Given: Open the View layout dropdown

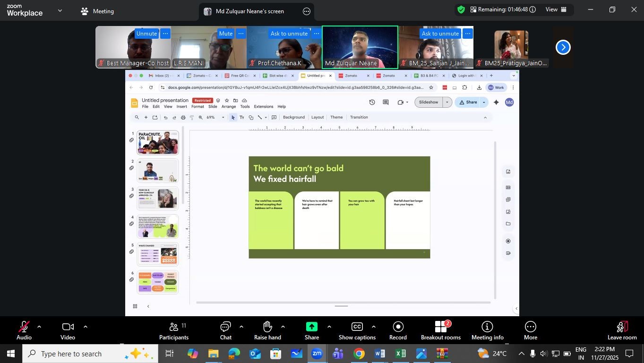Looking at the screenshot, I should [557, 9].
